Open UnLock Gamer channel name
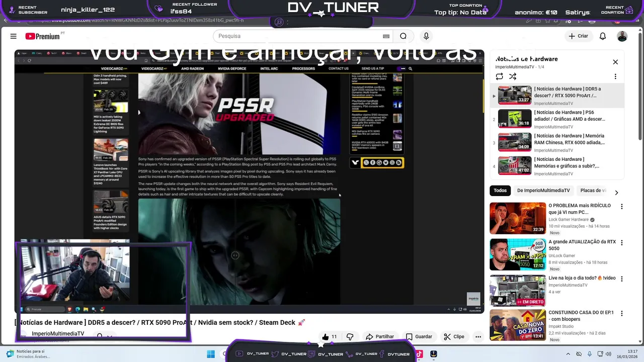Screen dimensions: 644x362 562,256
